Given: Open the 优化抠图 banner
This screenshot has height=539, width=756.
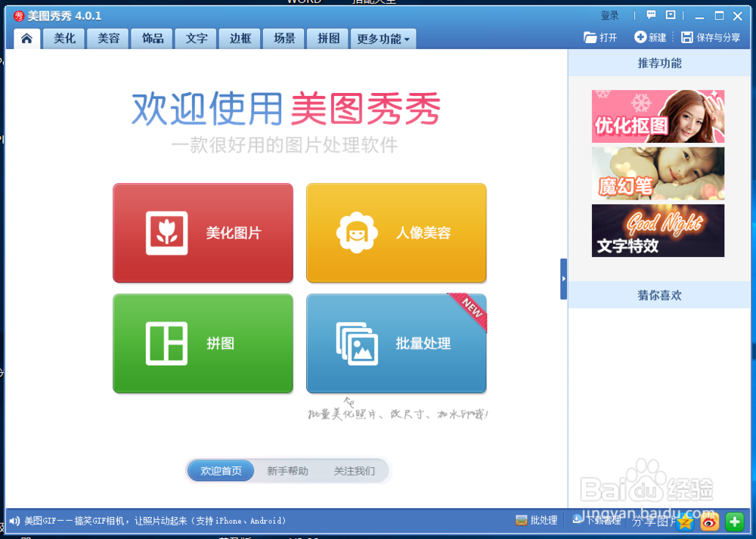Looking at the screenshot, I should 658,116.
